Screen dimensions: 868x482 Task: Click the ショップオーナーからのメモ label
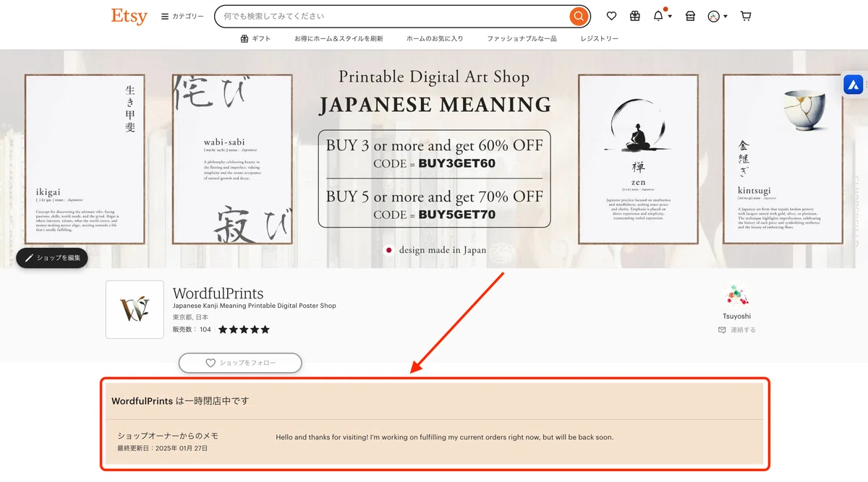[x=168, y=436]
